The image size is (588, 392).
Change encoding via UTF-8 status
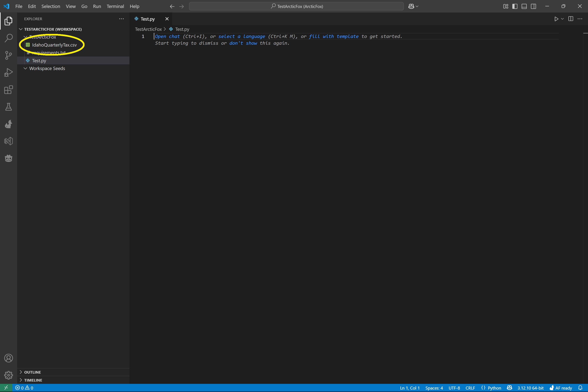click(454, 388)
